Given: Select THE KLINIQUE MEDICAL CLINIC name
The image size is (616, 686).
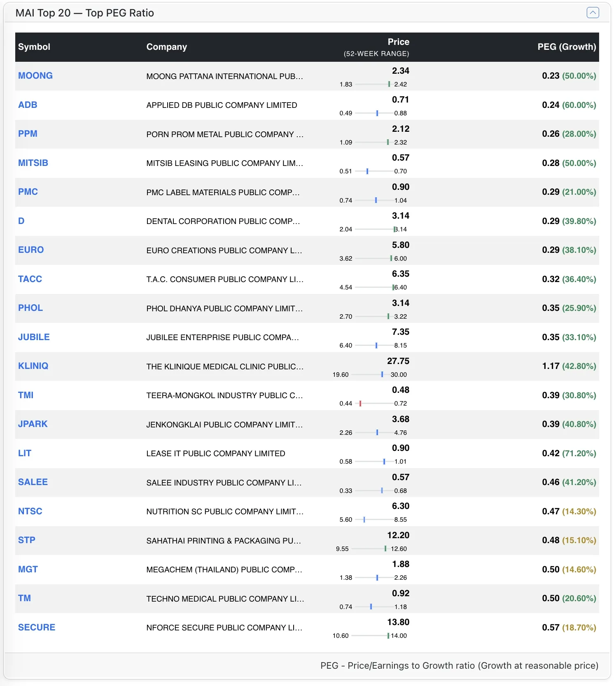Looking at the screenshot, I should pos(225,366).
